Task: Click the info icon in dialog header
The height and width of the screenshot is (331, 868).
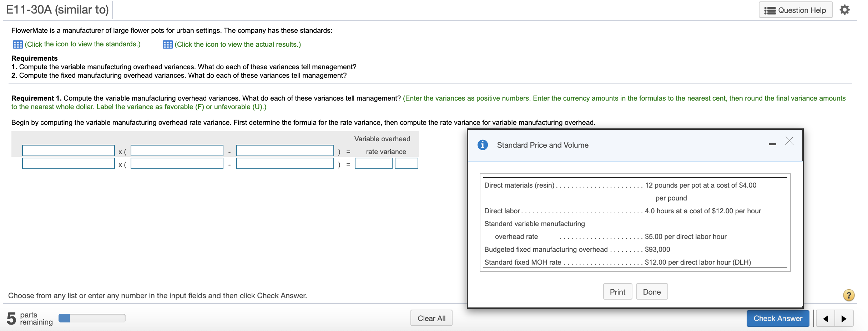Action: pos(483,145)
